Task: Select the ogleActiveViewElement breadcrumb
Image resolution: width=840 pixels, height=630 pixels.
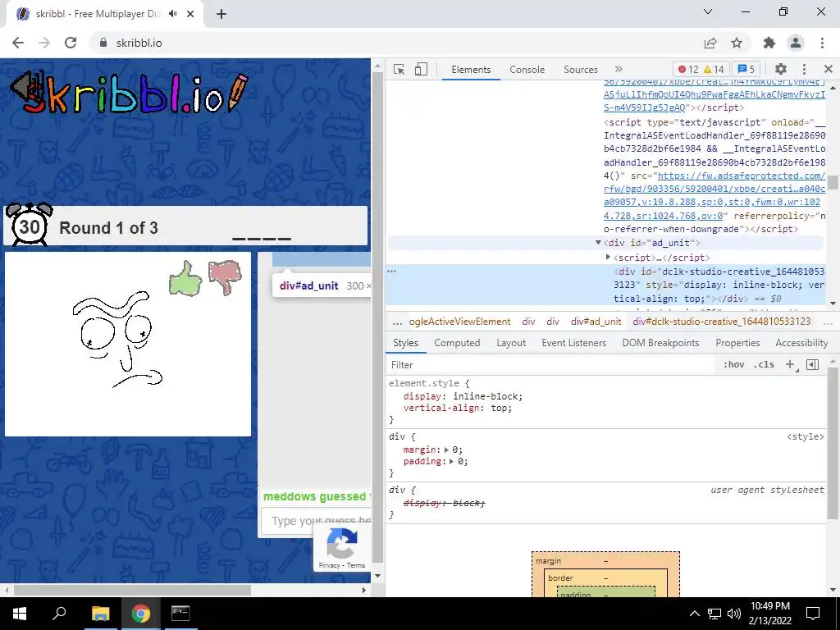Action: [x=459, y=322]
